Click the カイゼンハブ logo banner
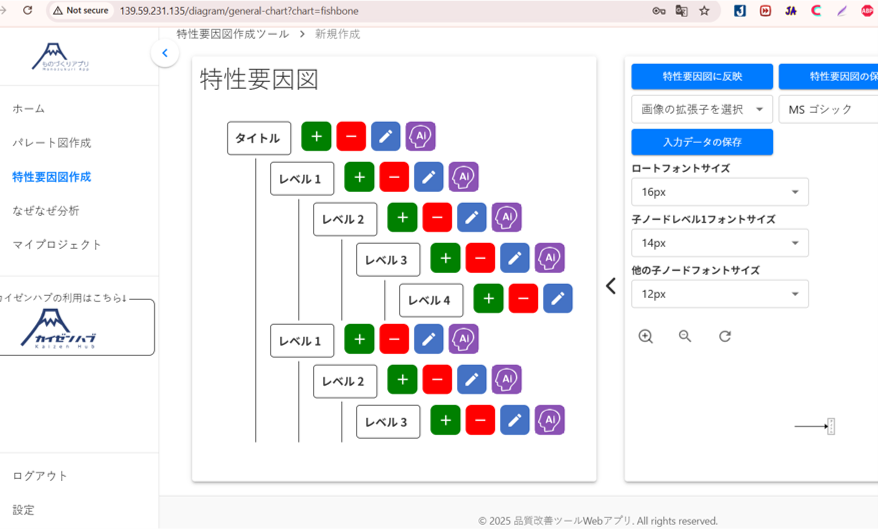This screenshot has width=878, height=529. pyautogui.click(x=77, y=327)
